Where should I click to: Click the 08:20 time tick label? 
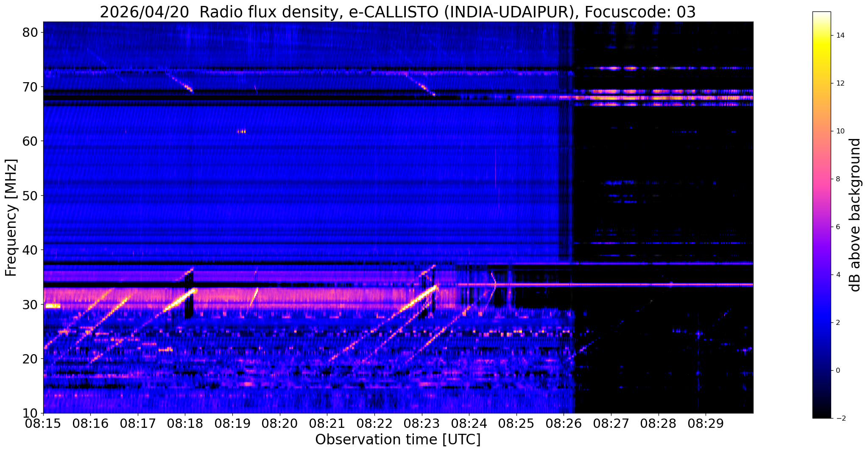[x=279, y=424]
